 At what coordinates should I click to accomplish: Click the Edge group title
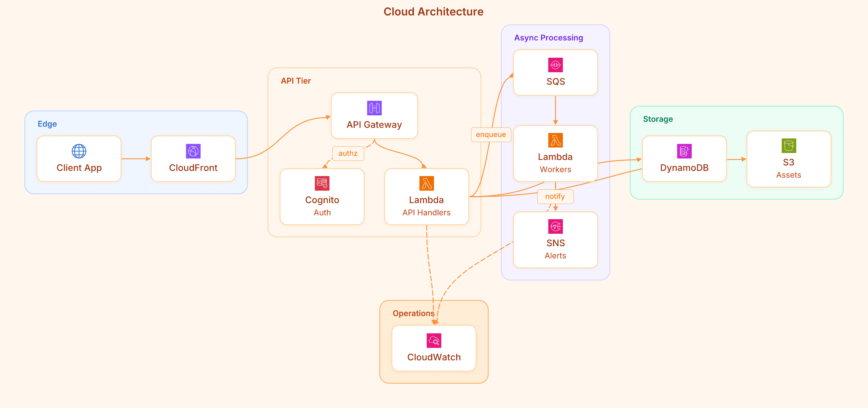47,124
